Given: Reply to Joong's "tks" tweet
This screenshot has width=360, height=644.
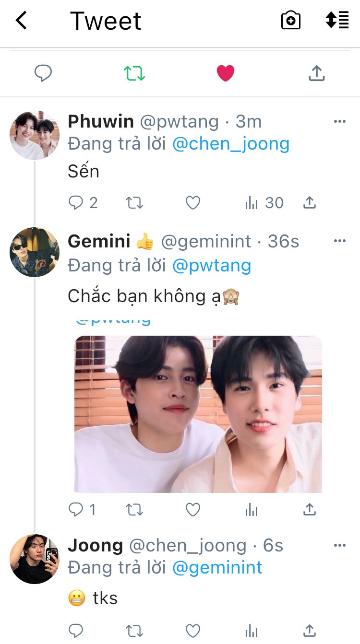Looking at the screenshot, I should coord(76,630).
